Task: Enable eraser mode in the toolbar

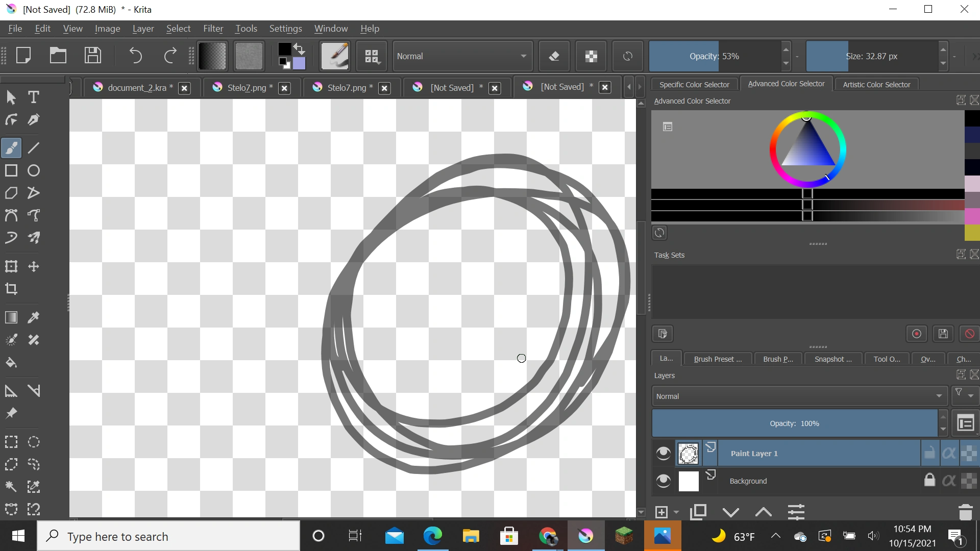Action: coord(555,56)
